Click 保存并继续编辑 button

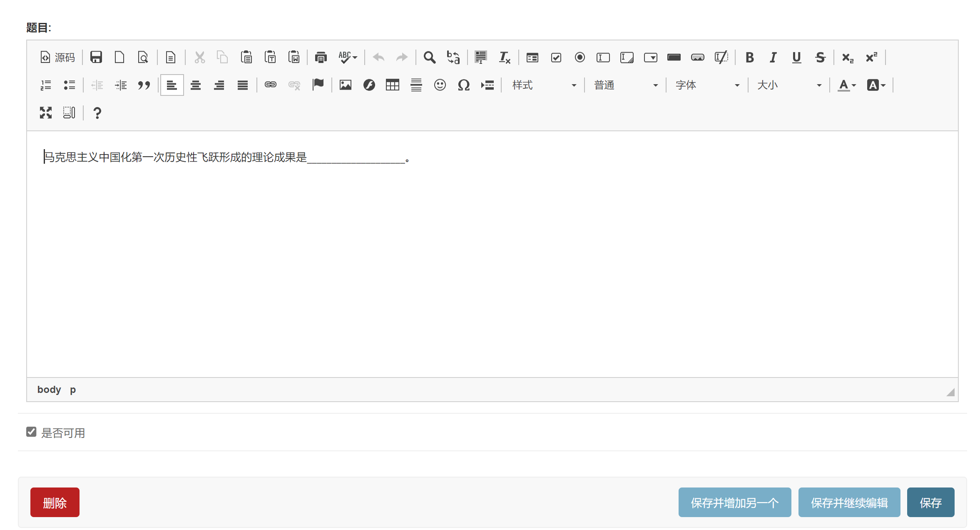coord(849,502)
